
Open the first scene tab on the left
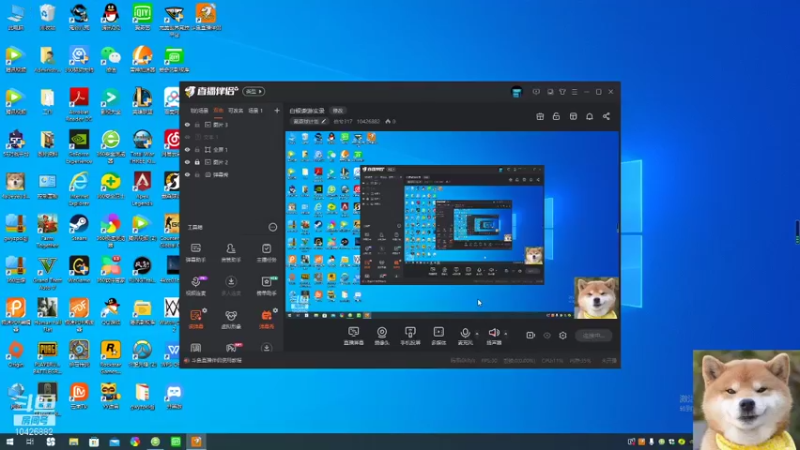[199, 110]
